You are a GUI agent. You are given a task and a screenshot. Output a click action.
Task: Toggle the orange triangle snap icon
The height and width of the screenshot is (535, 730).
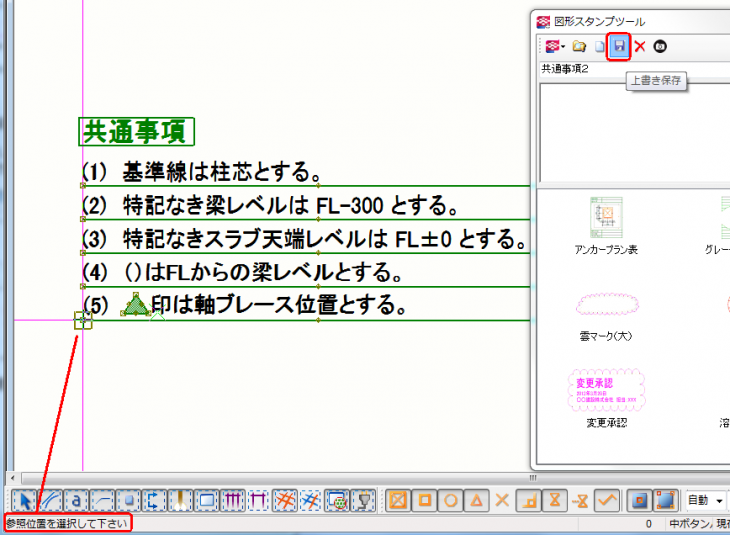476,501
